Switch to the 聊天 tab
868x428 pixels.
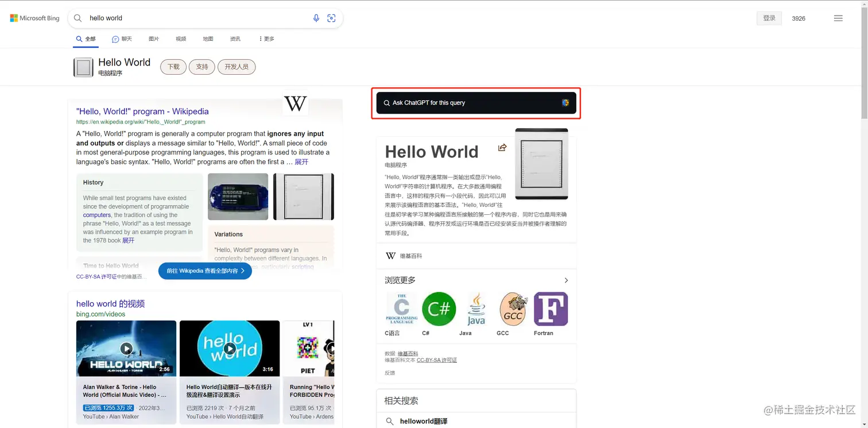click(122, 39)
